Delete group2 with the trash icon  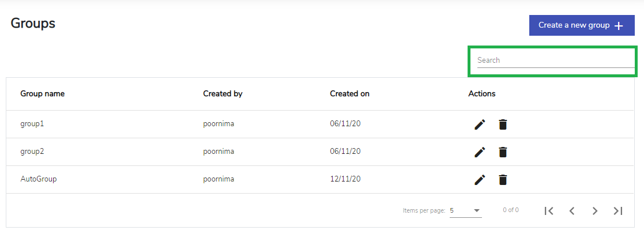pyautogui.click(x=503, y=152)
